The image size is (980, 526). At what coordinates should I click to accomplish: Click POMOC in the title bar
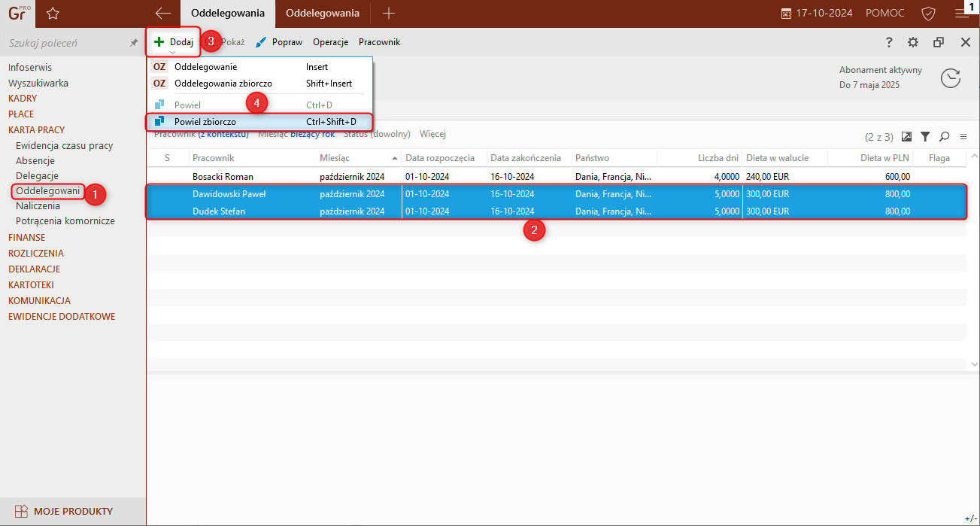pos(885,14)
